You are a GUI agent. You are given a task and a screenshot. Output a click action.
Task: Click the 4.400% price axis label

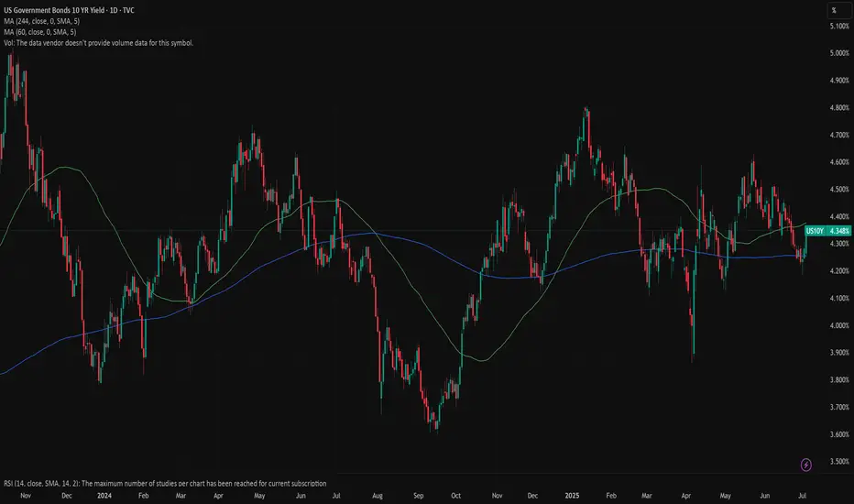[x=839, y=217]
